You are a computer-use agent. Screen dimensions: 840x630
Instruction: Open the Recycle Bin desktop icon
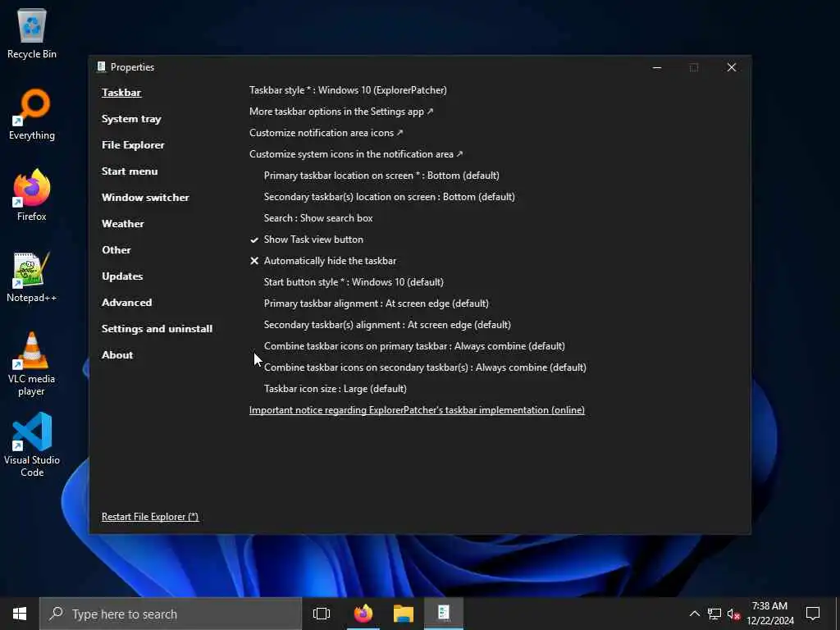[32, 33]
